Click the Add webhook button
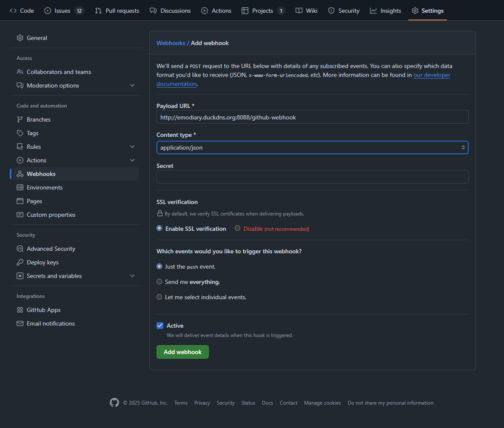The image size is (504, 428). (x=182, y=352)
